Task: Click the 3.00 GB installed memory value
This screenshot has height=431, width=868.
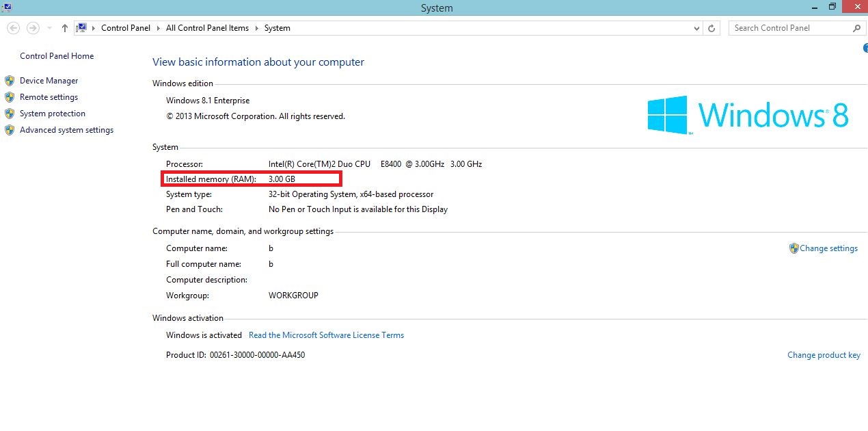Action: [x=282, y=179]
